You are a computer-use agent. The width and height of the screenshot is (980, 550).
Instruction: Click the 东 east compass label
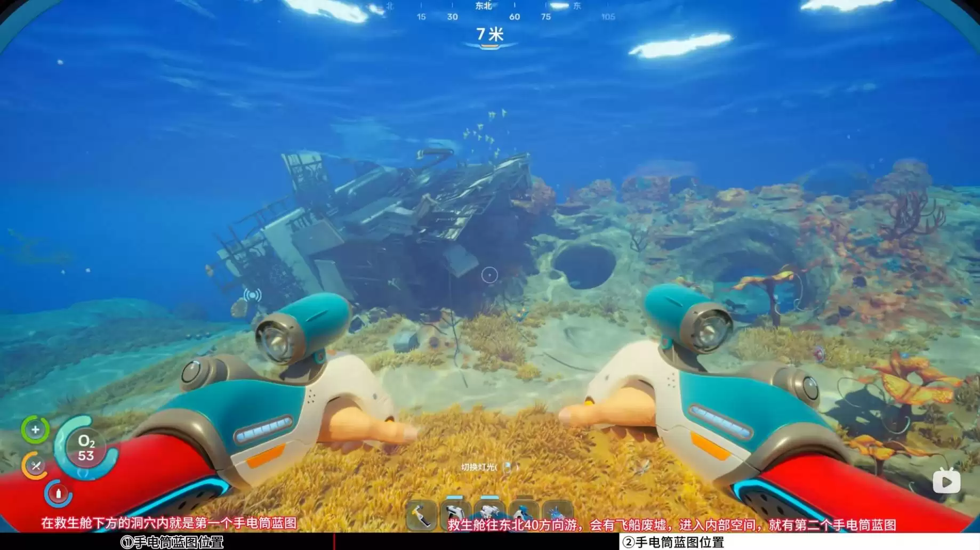577,6
